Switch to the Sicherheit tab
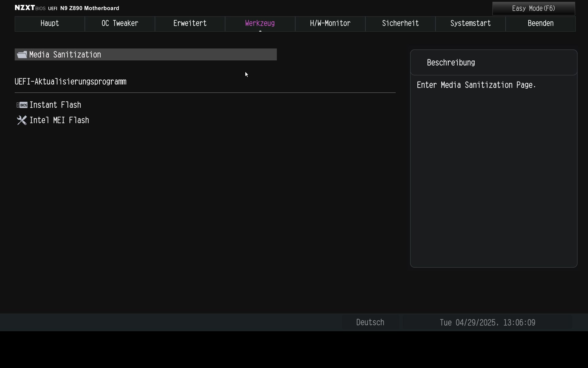The image size is (588, 368). point(400,24)
